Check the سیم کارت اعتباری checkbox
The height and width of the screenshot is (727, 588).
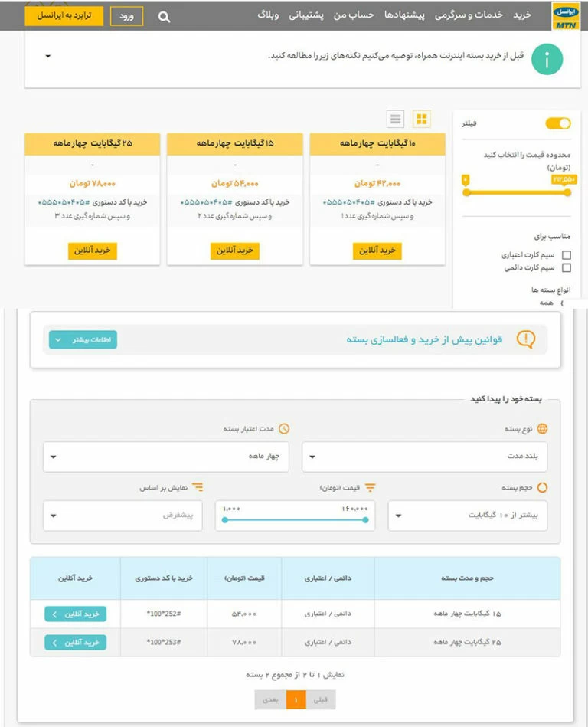point(567,255)
